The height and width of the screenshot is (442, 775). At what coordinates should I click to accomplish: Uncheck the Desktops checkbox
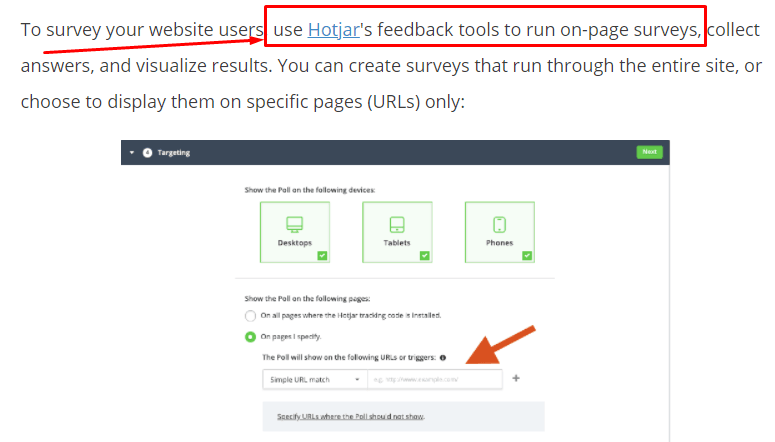(x=322, y=255)
